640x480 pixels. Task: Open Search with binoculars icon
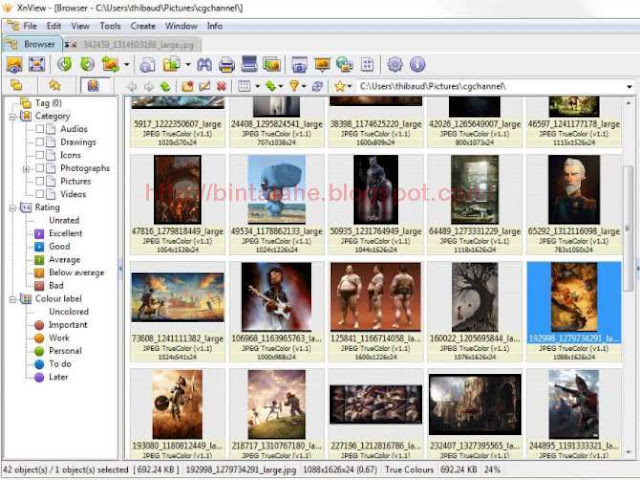(x=204, y=64)
